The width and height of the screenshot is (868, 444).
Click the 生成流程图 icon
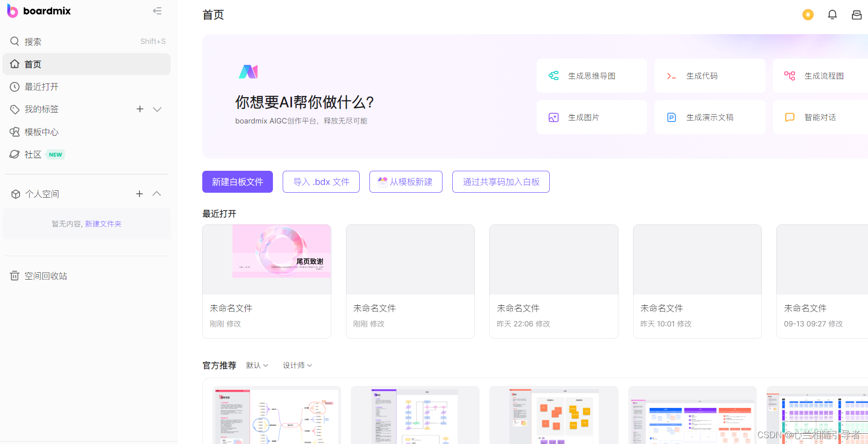click(x=790, y=76)
